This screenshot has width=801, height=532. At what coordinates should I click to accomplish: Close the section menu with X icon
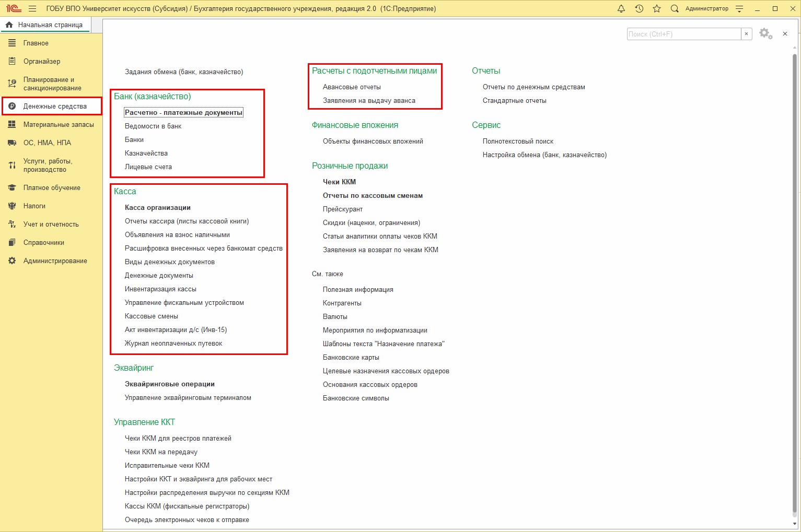pyautogui.click(x=785, y=34)
